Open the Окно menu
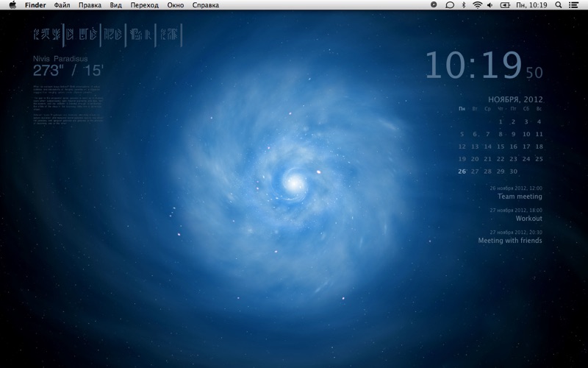This screenshot has width=588, height=368. click(176, 5)
